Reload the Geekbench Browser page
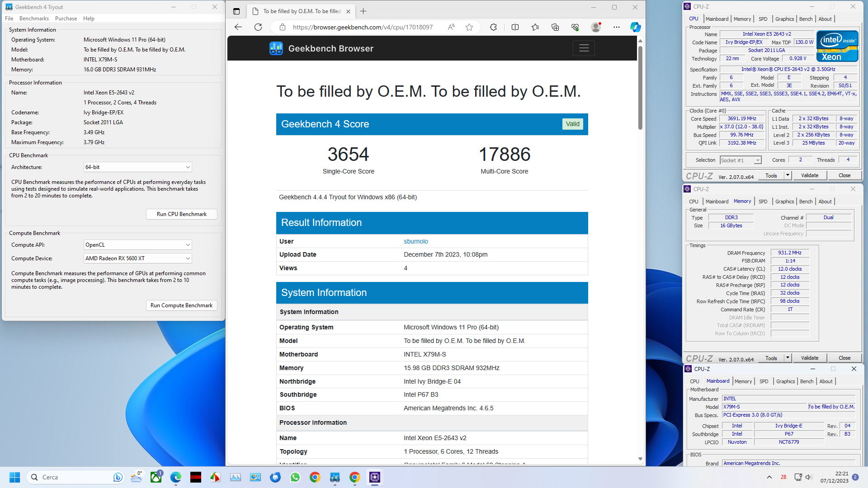The width and height of the screenshot is (868, 488). coord(258,27)
